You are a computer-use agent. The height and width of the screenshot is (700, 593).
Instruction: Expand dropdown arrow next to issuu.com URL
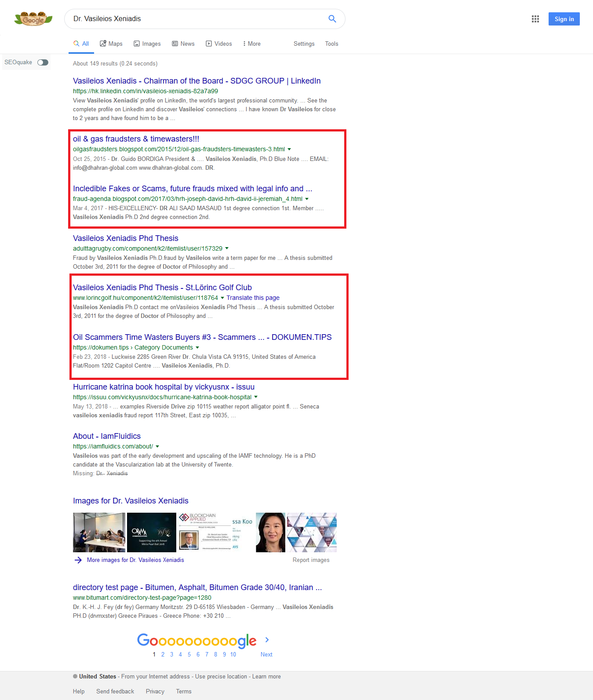pos(256,397)
